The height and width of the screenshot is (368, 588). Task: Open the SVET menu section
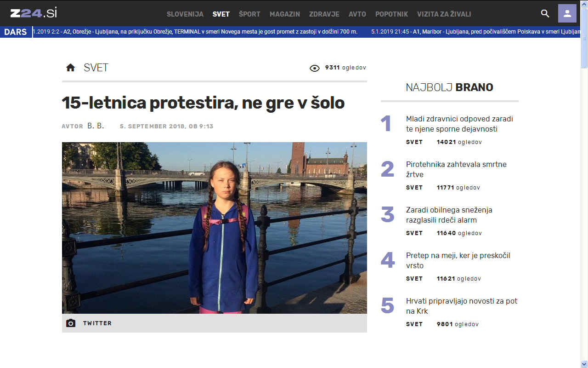tap(221, 14)
